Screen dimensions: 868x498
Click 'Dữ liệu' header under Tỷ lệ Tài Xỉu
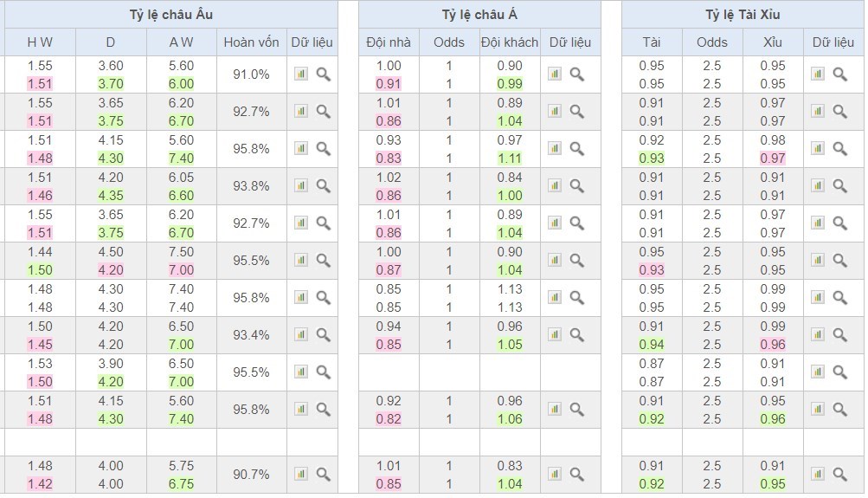click(833, 42)
